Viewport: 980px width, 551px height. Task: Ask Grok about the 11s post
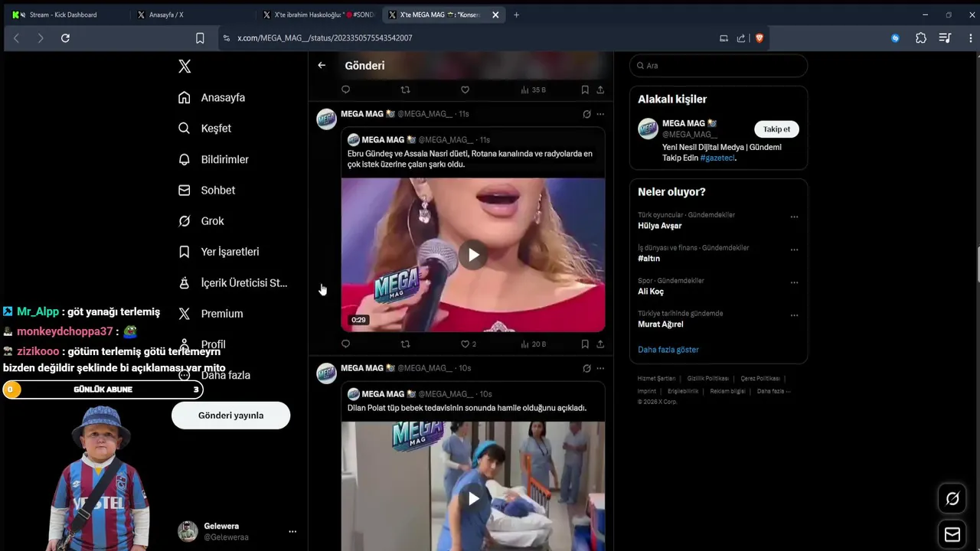coord(586,114)
